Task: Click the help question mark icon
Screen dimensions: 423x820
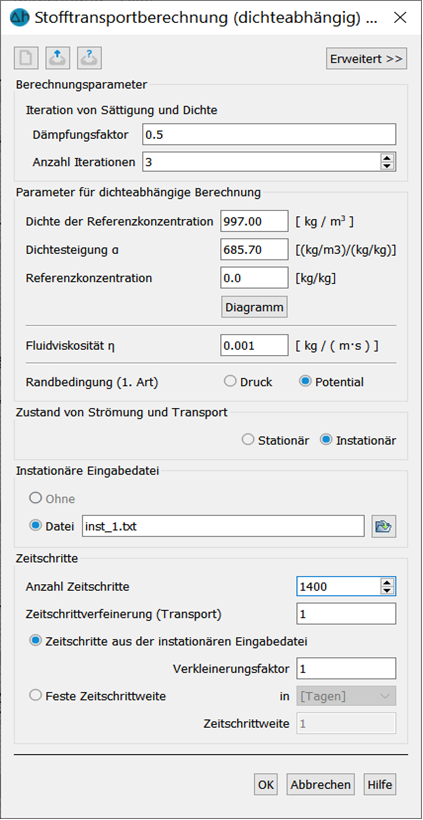Action: [x=89, y=59]
